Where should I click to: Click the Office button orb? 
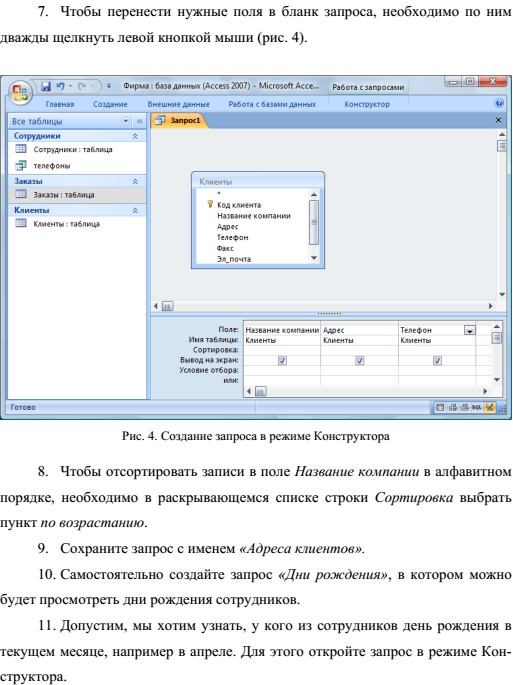coord(20,92)
